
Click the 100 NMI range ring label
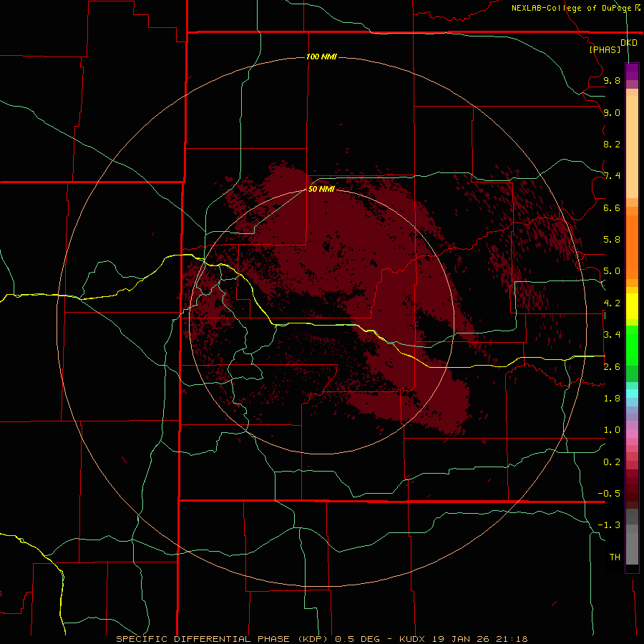pyautogui.click(x=321, y=57)
